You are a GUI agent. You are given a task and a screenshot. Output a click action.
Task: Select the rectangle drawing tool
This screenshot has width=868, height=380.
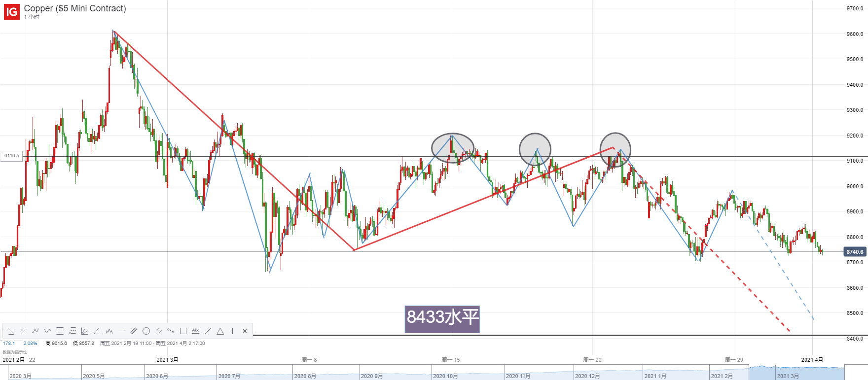[183, 331]
